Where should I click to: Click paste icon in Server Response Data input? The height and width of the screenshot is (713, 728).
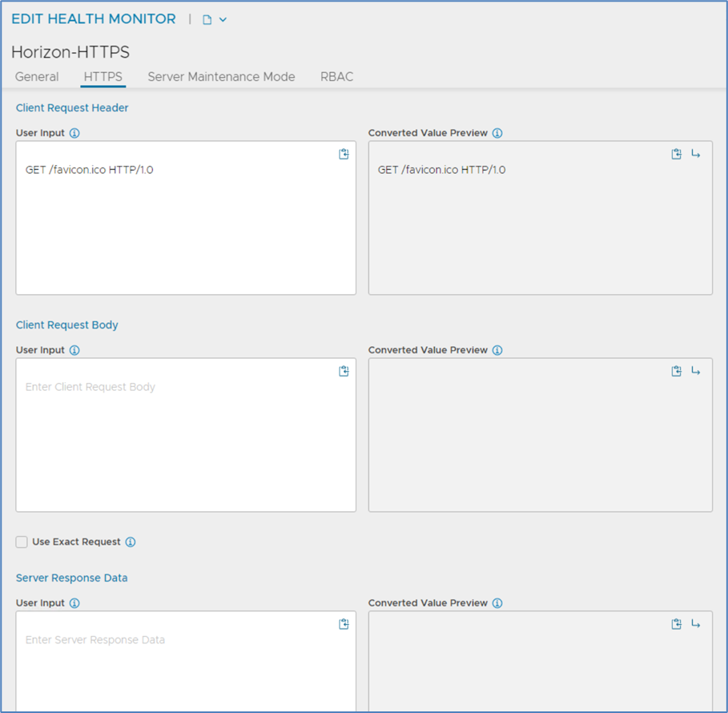344,624
